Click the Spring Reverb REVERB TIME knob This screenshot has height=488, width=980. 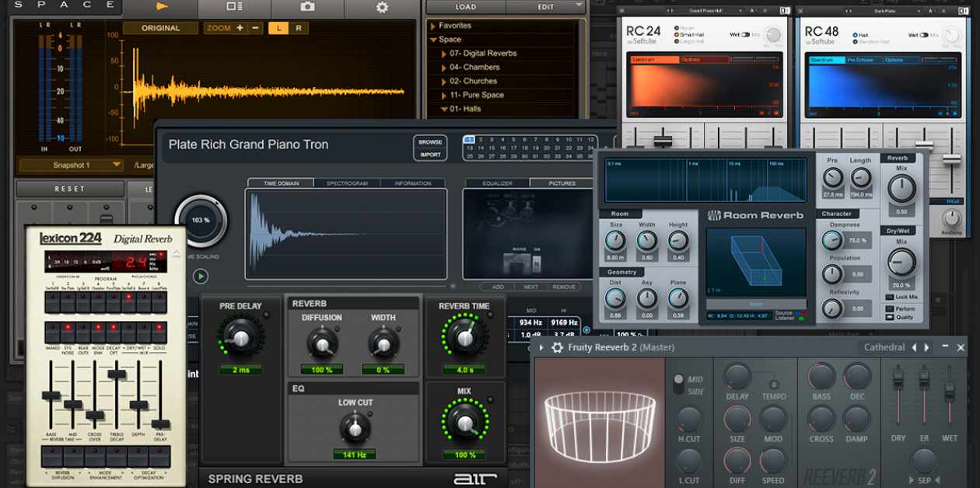(x=464, y=337)
